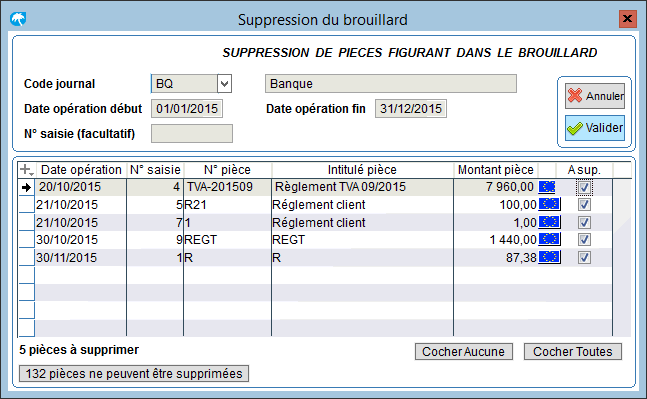Viewport: 647px width, 399px height.
Task: Click the Montant pièce column header
Action: tap(495, 170)
